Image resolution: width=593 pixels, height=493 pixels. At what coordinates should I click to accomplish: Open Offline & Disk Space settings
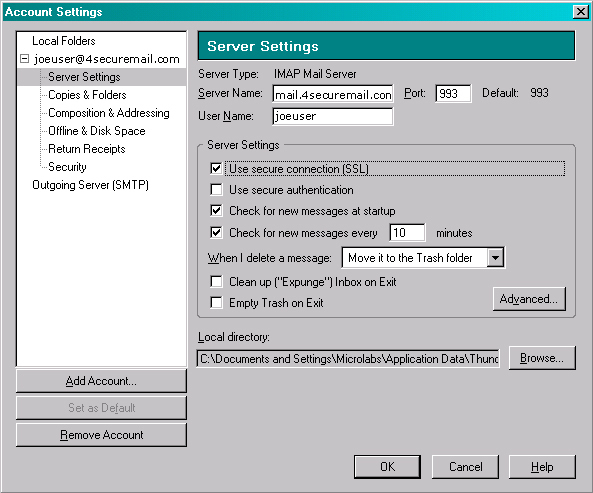97,131
